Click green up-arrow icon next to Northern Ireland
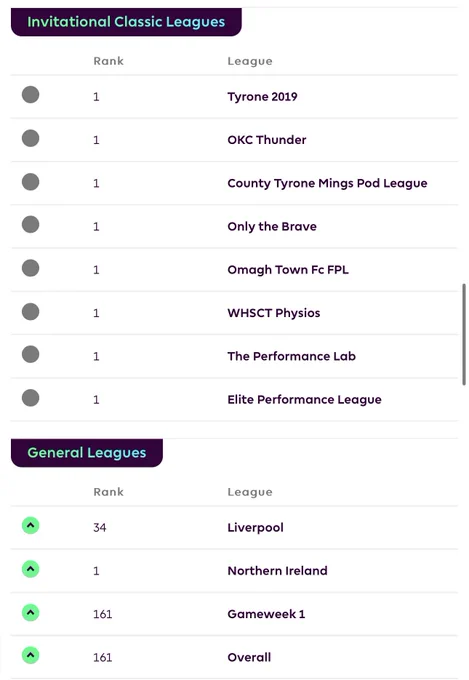This screenshot has height=680, width=469. pyautogui.click(x=30, y=569)
